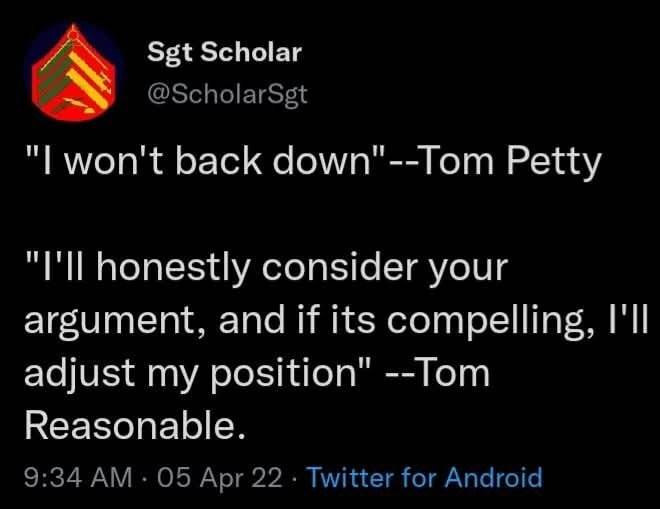Open the Sgt Scholar display name
The width and height of the screenshot is (660, 509).
pyautogui.click(x=223, y=51)
